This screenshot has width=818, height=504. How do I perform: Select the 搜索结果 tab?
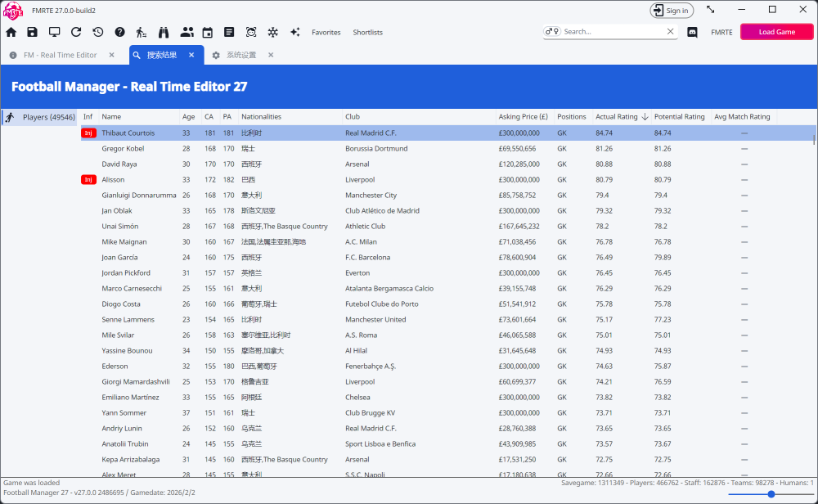click(x=162, y=55)
